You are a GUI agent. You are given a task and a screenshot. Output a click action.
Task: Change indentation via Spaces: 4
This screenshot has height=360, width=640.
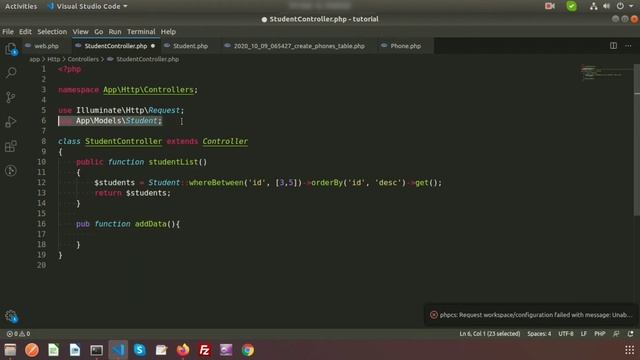[539, 334]
